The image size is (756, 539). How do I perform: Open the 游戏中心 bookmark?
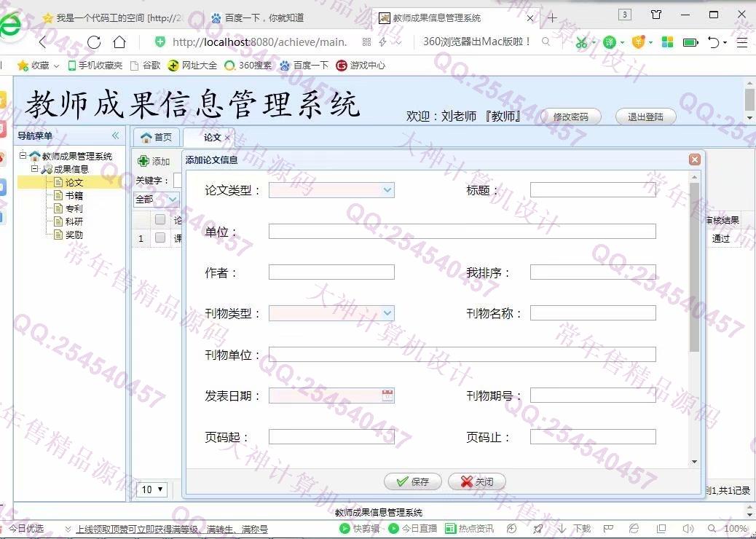pos(361,66)
